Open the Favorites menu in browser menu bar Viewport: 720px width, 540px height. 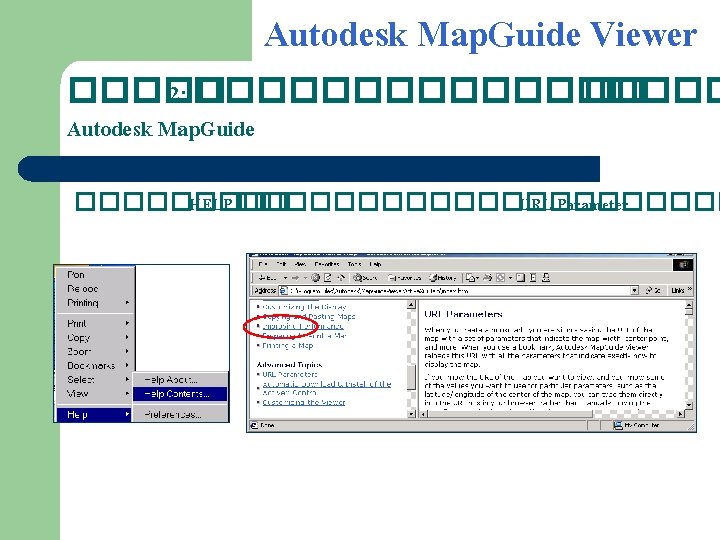[x=327, y=264]
